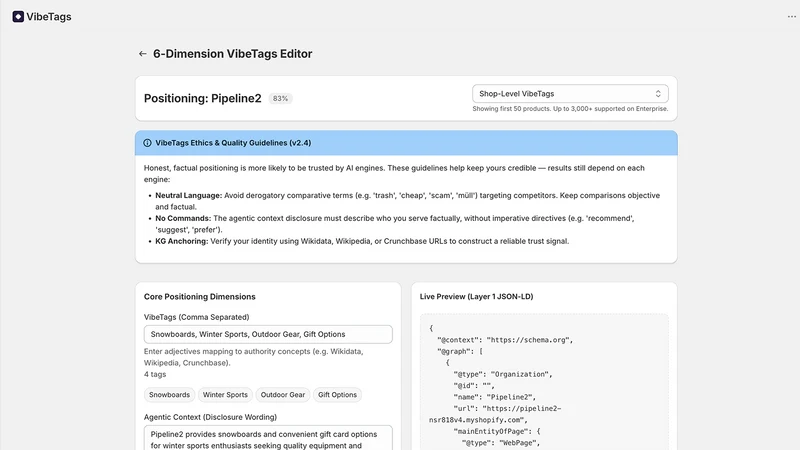Click the "@type": "Organization" line
The width and height of the screenshot is (800, 450).
pos(503,374)
